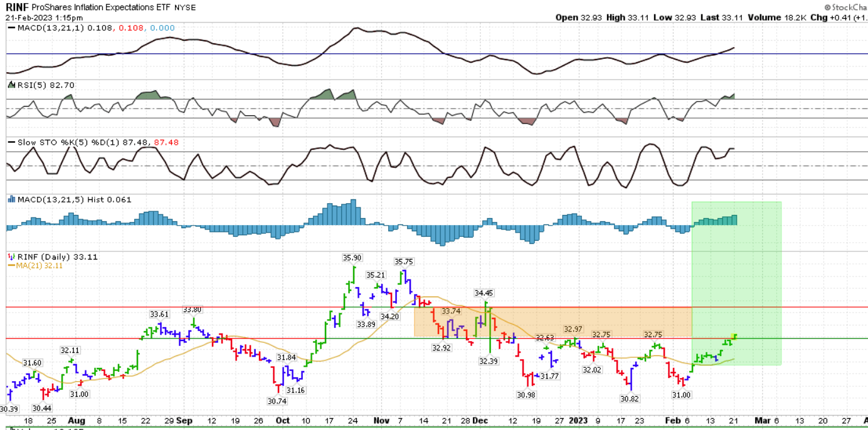Click the 32.63 price label
Screen dimensions: 868x430
[x=544, y=338]
